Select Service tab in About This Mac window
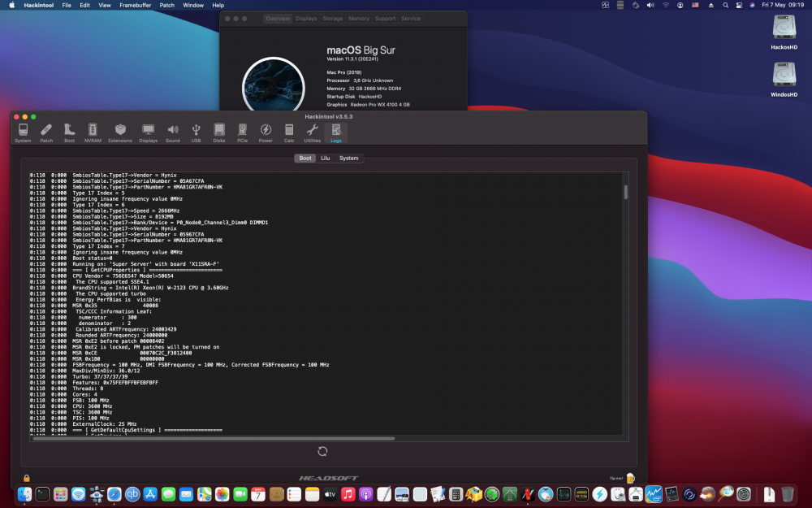Screen dimensions: 812x508 (x=411, y=19)
